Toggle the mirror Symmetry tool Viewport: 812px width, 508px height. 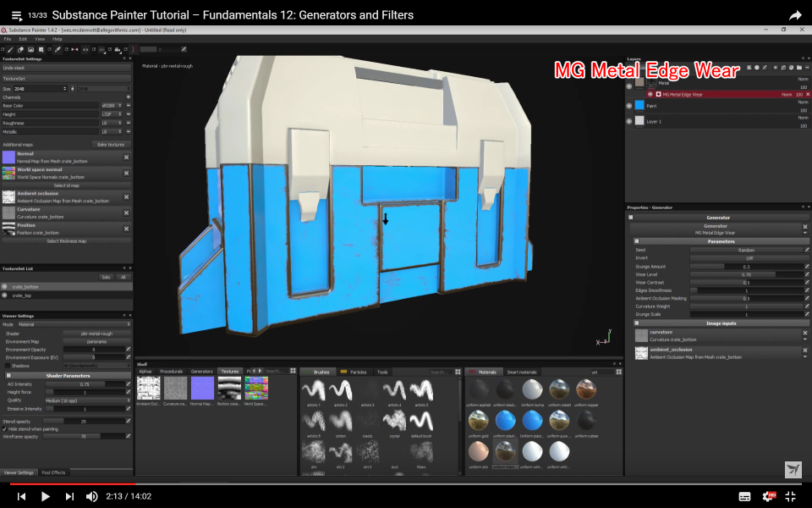pos(74,49)
